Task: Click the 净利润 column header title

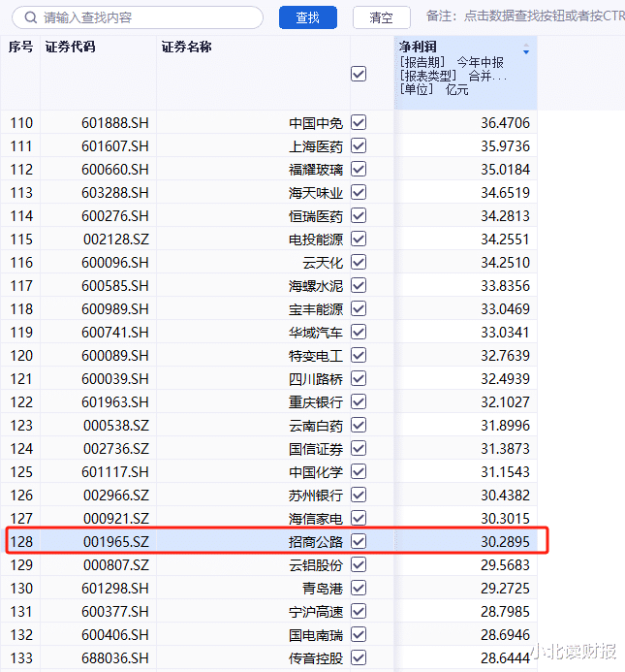Action: [418, 47]
